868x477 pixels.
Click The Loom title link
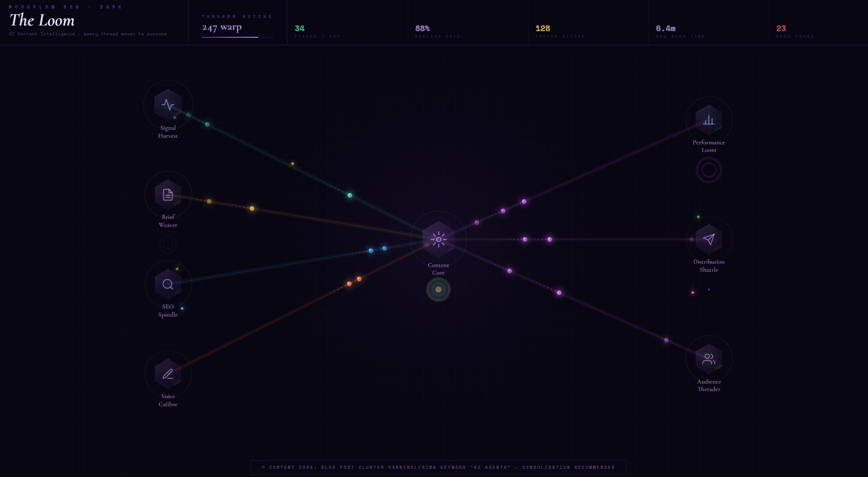[x=42, y=21]
